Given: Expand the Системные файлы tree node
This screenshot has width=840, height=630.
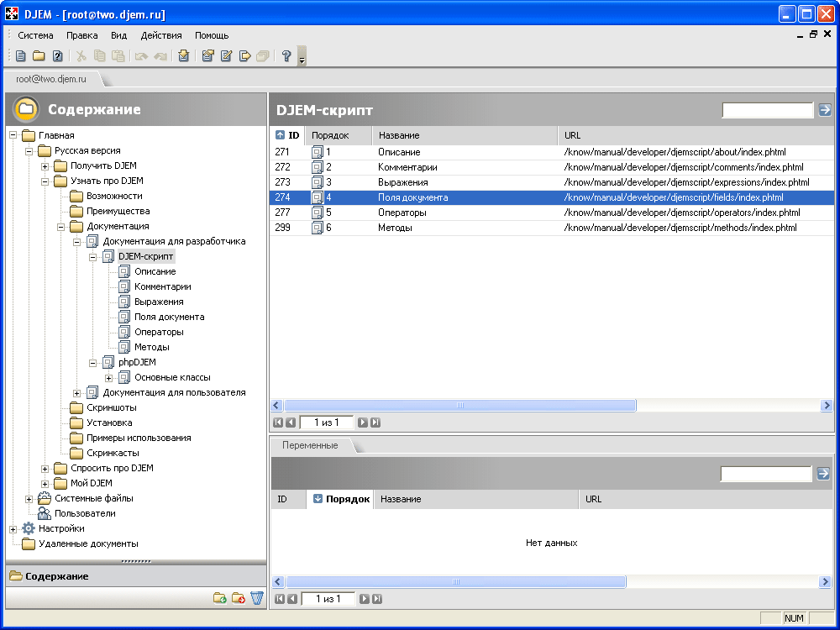Looking at the screenshot, I should (29, 499).
